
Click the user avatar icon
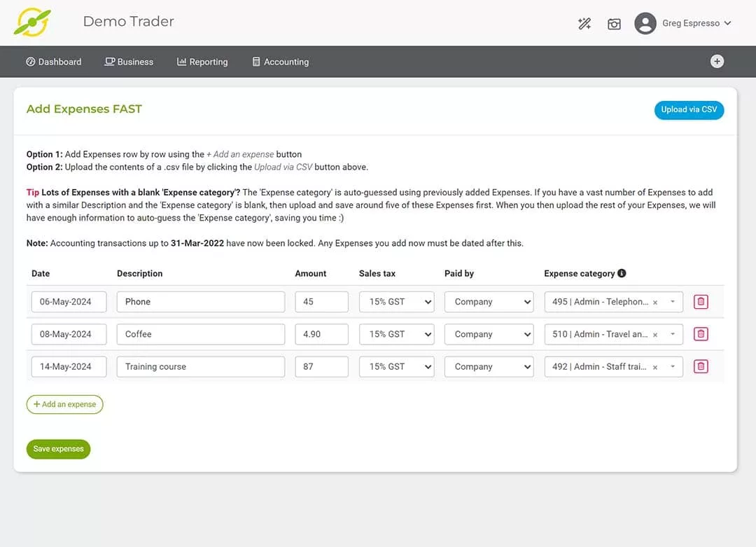click(645, 23)
